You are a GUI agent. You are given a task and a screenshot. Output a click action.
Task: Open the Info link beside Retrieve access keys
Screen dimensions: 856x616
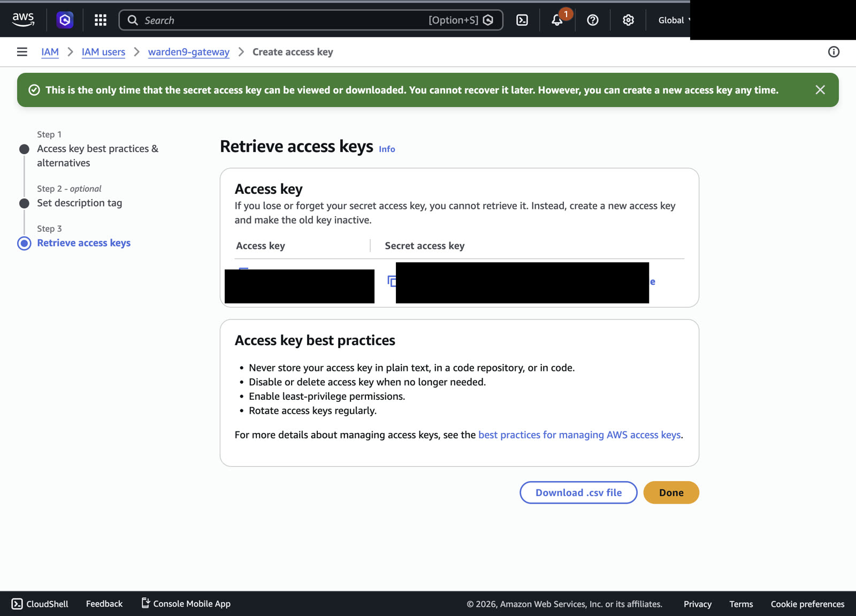pos(387,149)
